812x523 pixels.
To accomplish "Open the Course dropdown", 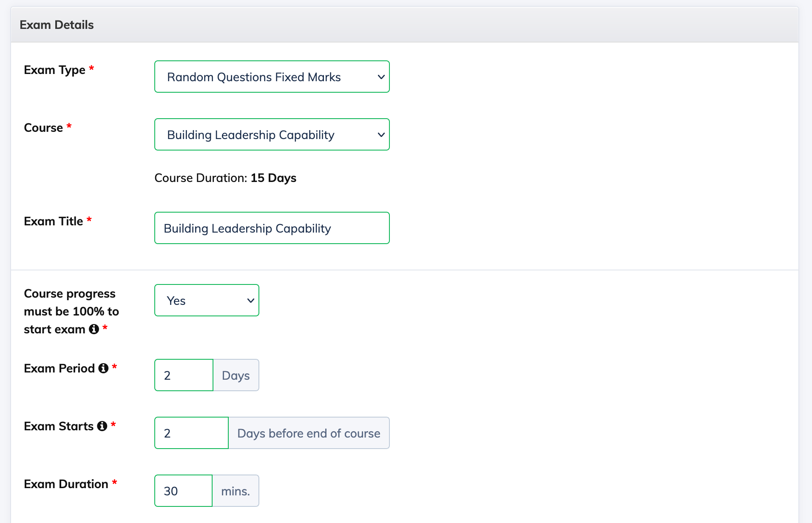I will [272, 134].
